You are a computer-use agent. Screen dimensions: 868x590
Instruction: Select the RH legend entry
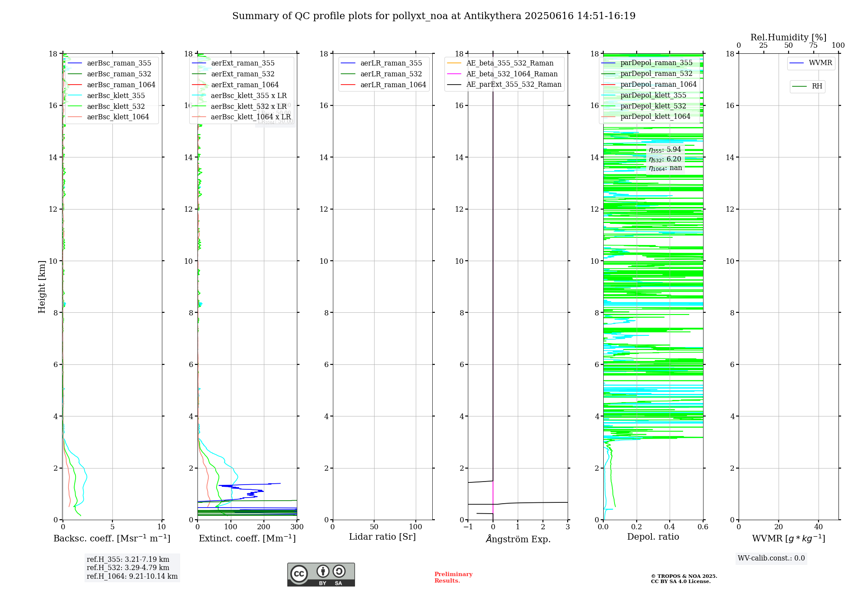(x=807, y=86)
